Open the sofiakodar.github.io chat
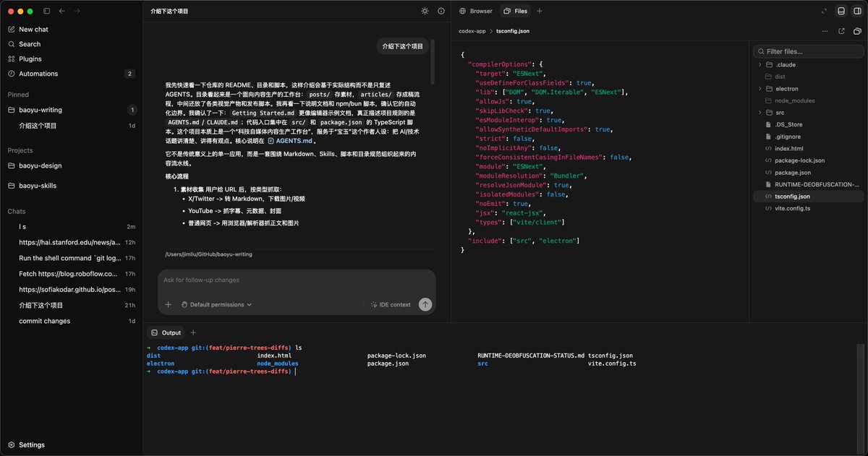The width and height of the screenshot is (868, 456). [71, 290]
